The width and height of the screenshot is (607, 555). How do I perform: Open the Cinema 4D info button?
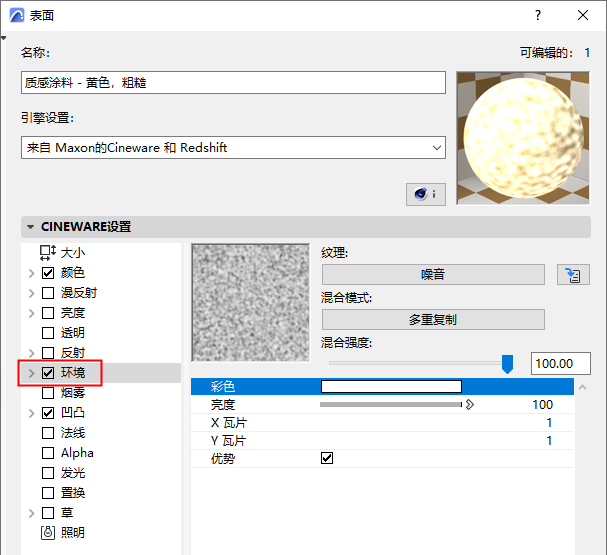(x=425, y=194)
